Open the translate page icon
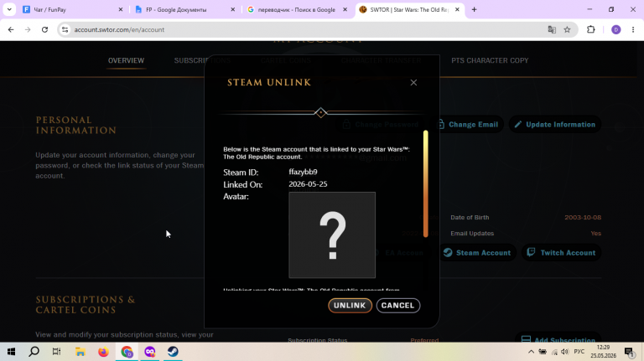644x361 pixels. (552, 29)
